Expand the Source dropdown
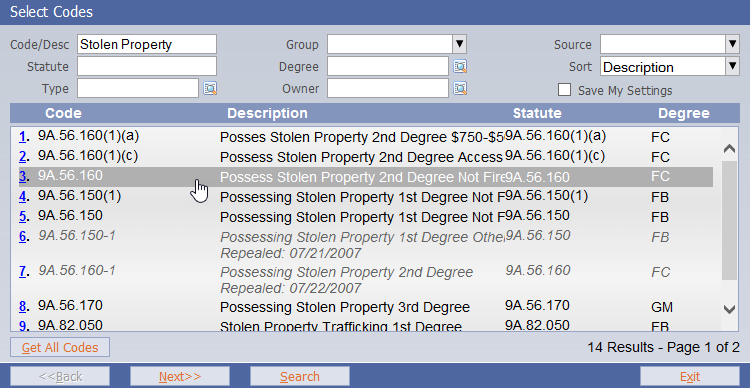The image size is (750, 388). coord(733,44)
